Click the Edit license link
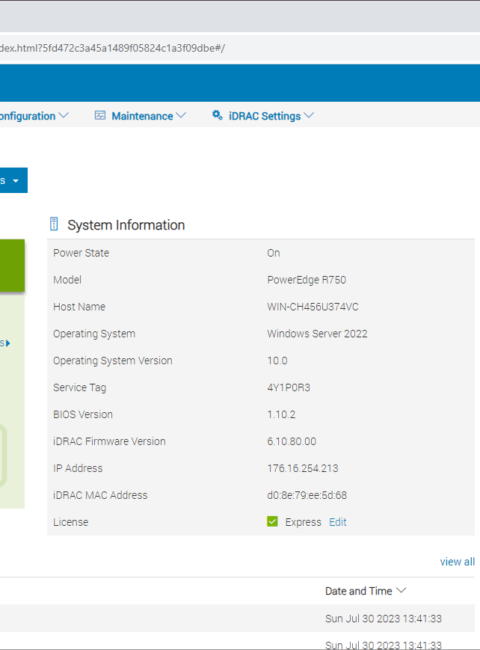 click(338, 522)
